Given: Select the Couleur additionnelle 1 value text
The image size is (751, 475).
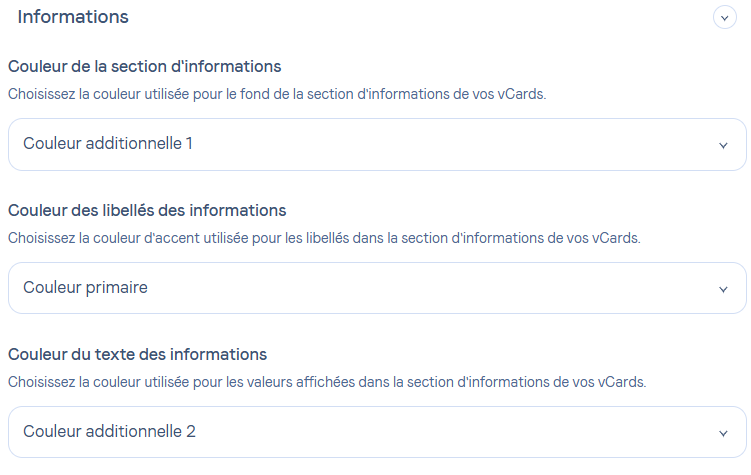Looking at the screenshot, I should coord(108,144).
